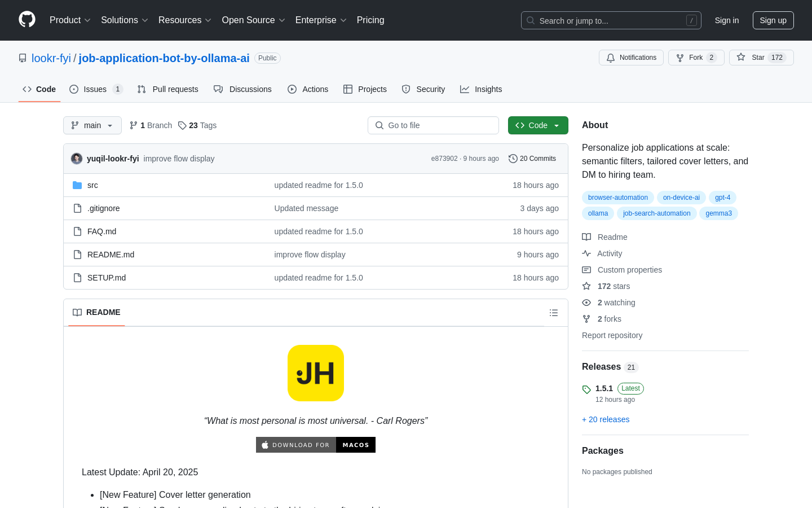Open the green Code dropdown button

pos(538,125)
